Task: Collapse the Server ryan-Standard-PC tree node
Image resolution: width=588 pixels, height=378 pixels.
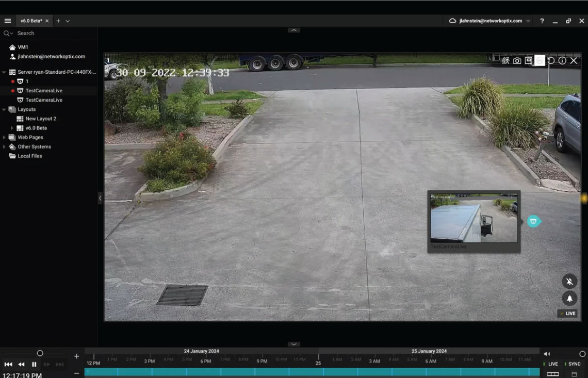Action: (x=4, y=72)
